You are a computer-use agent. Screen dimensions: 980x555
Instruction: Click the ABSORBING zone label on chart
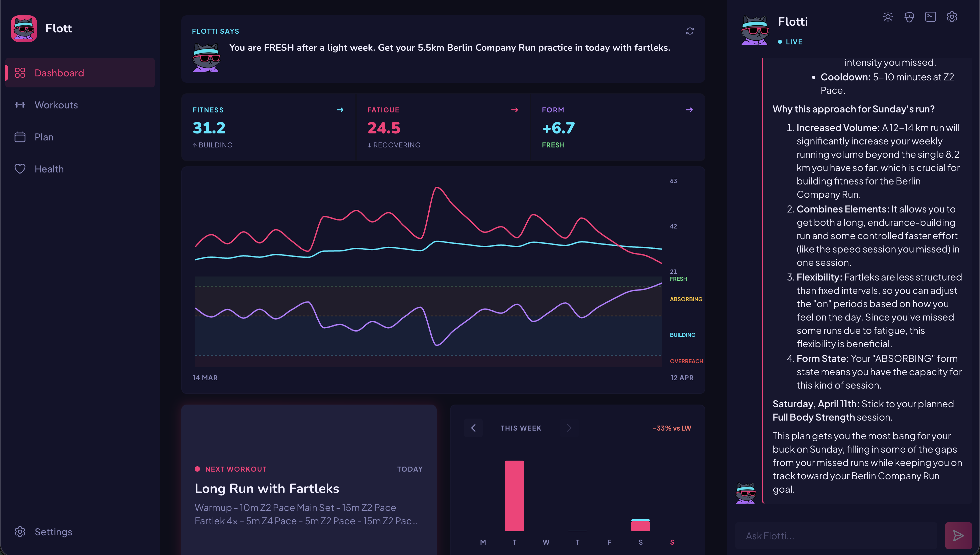[686, 299]
